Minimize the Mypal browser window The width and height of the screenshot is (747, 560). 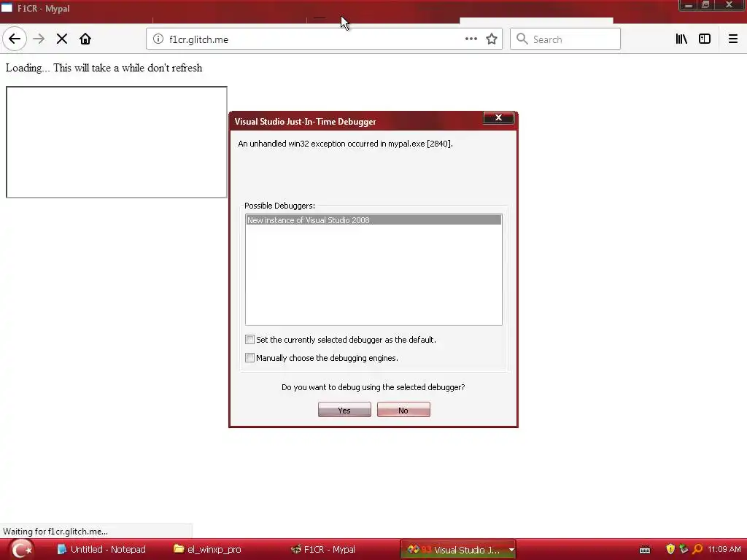coord(688,5)
